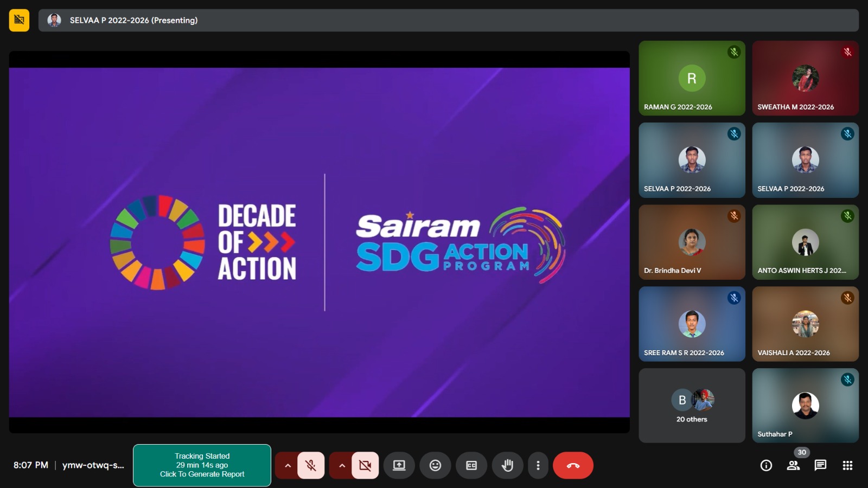Click the ANTO ASWIN HERTS J name label
The height and width of the screenshot is (488, 868).
coord(802,271)
